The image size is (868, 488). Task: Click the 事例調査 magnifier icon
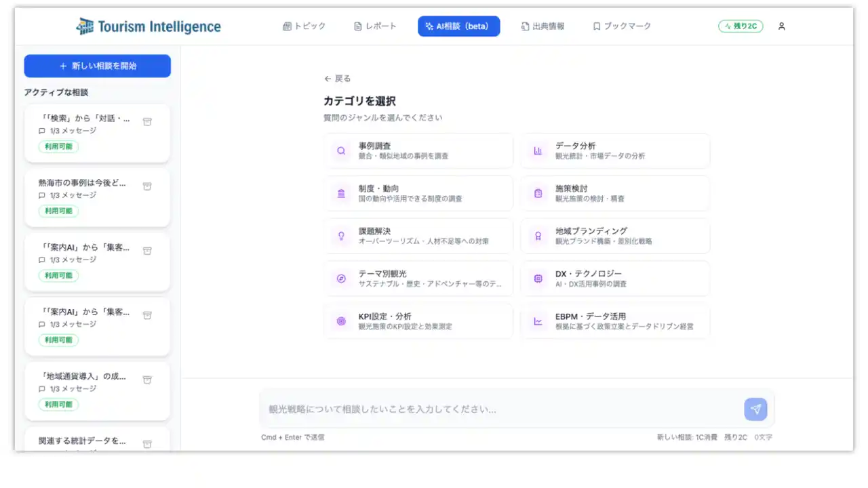(x=341, y=150)
